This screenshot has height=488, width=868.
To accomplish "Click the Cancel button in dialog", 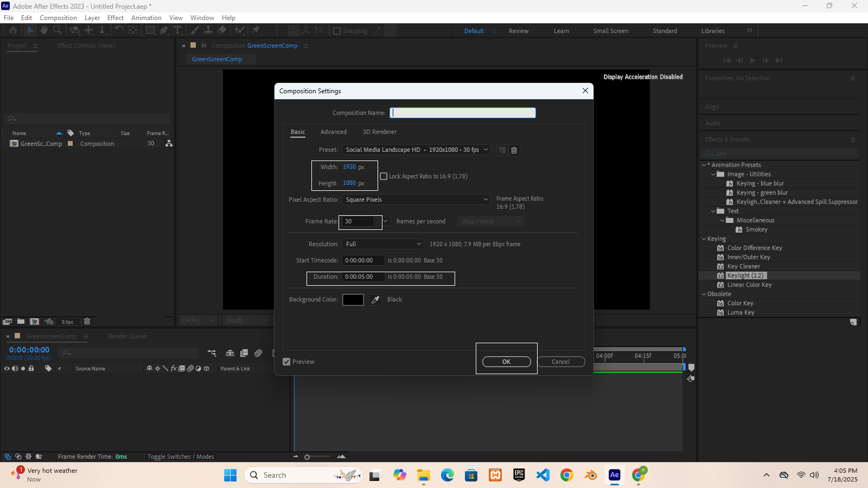I will 561,362.
